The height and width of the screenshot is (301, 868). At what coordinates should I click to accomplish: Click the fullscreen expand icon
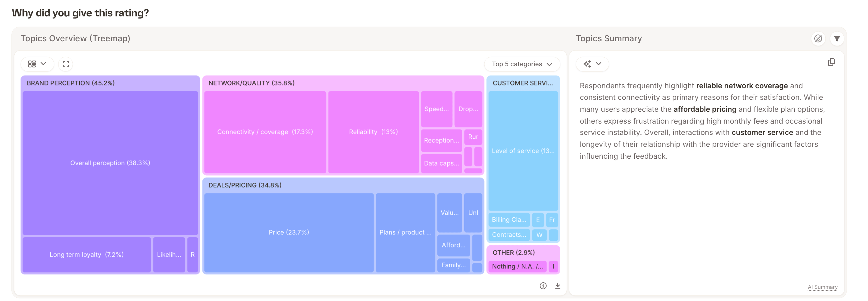[x=66, y=64]
